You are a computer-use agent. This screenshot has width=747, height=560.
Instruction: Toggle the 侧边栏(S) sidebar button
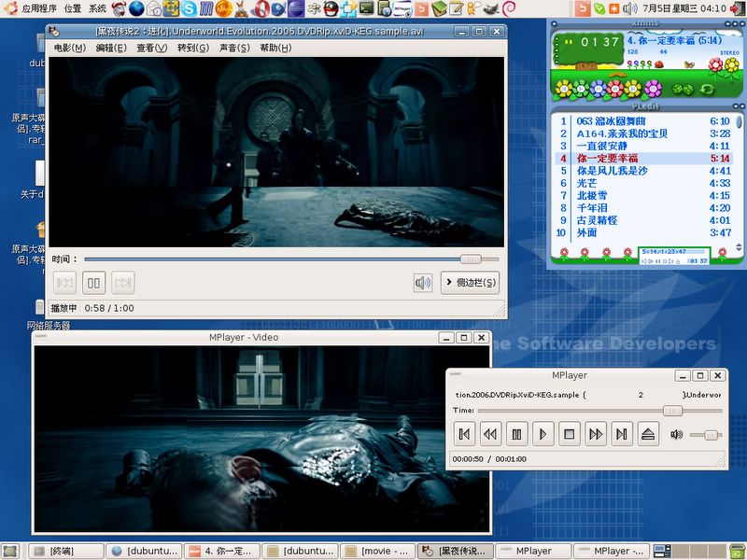click(471, 283)
